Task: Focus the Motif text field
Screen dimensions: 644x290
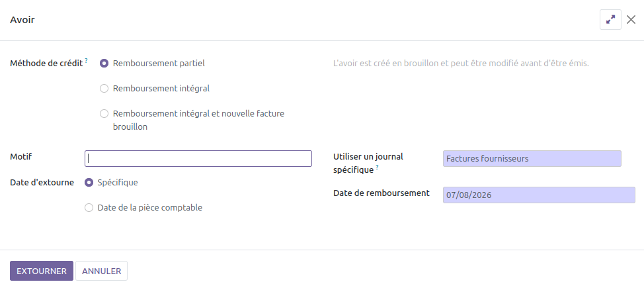Action: (x=198, y=158)
